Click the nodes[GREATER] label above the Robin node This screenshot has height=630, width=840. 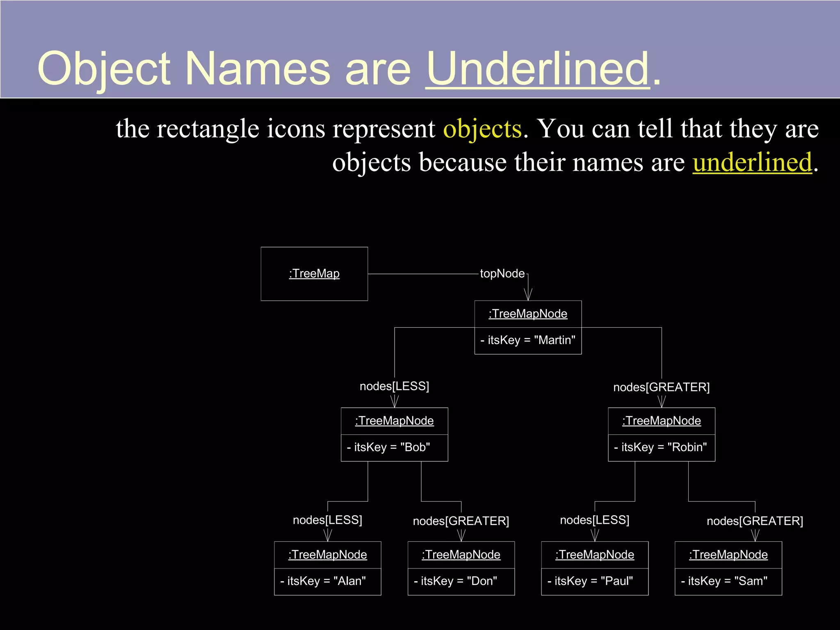point(661,387)
